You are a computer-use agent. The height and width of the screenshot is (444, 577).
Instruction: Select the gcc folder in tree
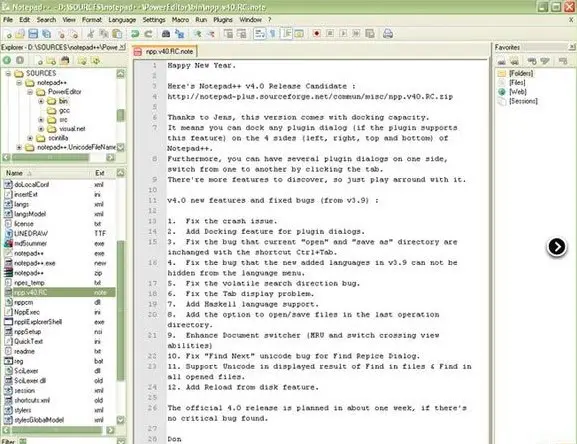(x=64, y=110)
